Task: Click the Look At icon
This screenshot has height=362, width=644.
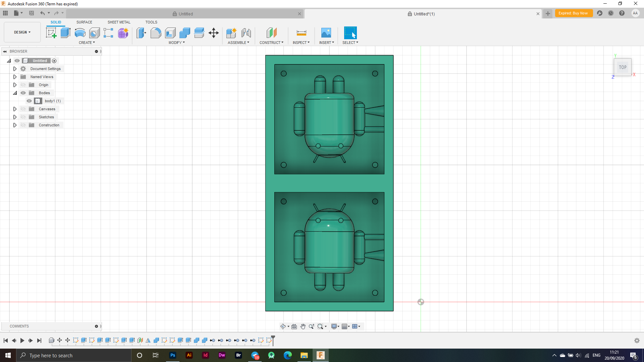Action: [x=294, y=326]
